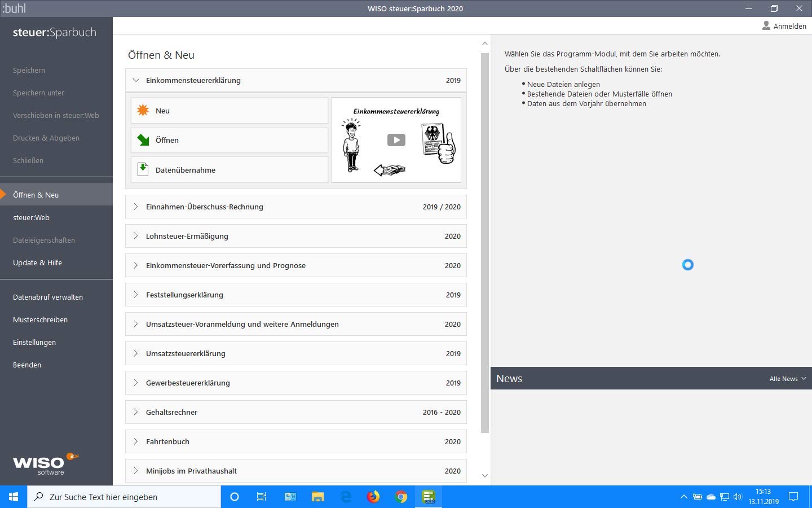Expand the Feststellungserklärung section
812x508 pixels.
[x=296, y=295]
